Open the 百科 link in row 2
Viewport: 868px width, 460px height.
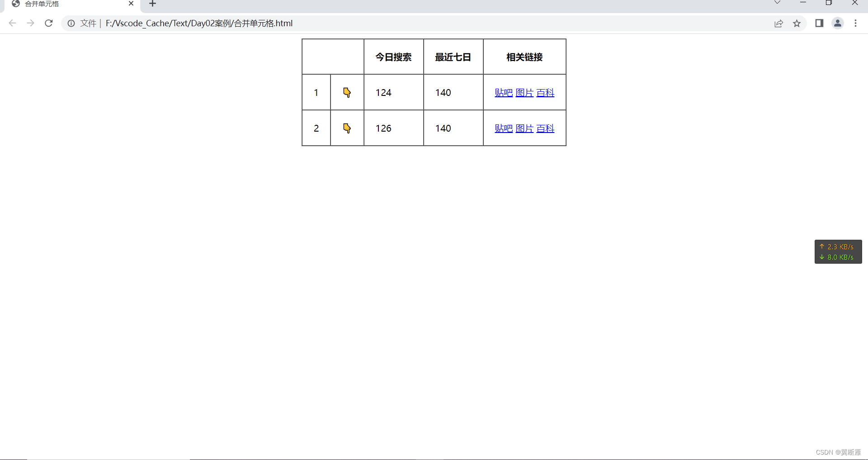pos(545,128)
